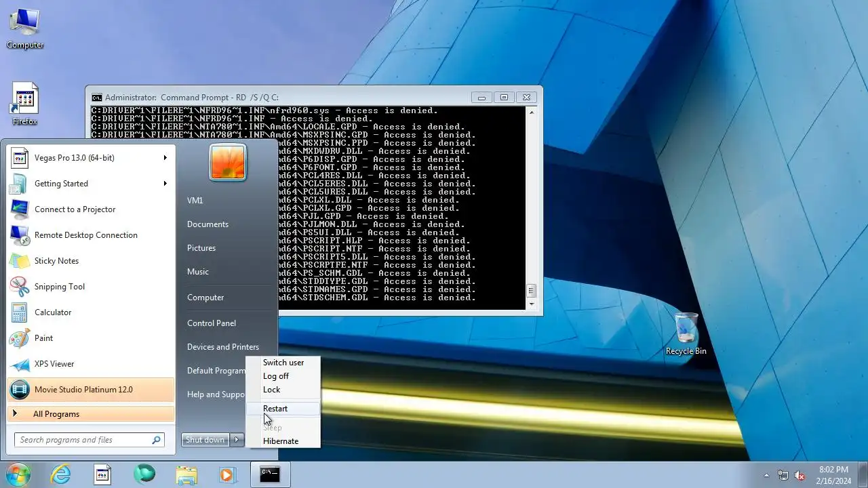The height and width of the screenshot is (488, 868).
Task: Expand Getting Started jump list arrow
Action: tap(165, 184)
